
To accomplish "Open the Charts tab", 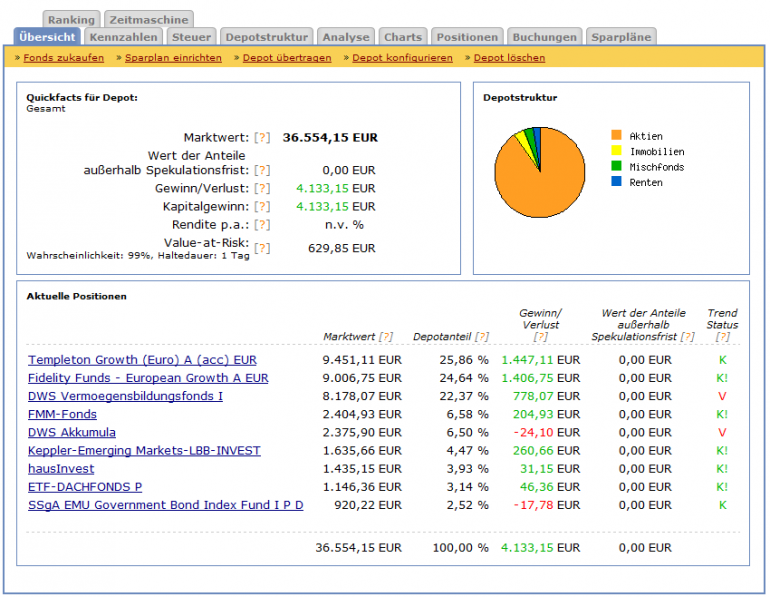I will [x=403, y=37].
